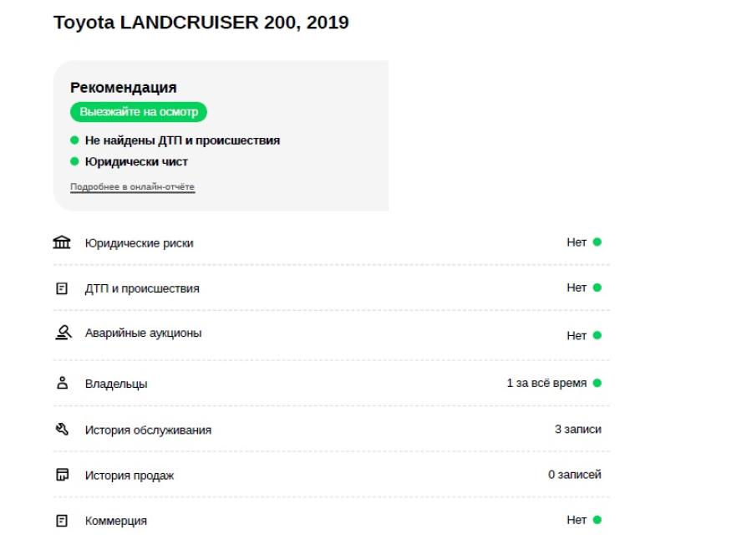The height and width of the screenshot is (560, 742).
Task: Click the 3 записи service history count
Action: click(x=577, y=430)
